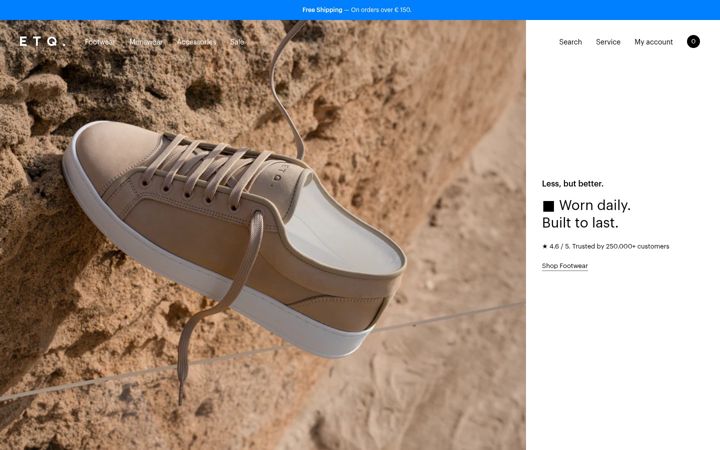Click the embossed ETQ mark on shoe tongue
The width and height of the screenshot is (720, 450).
(x=278, y=173)
